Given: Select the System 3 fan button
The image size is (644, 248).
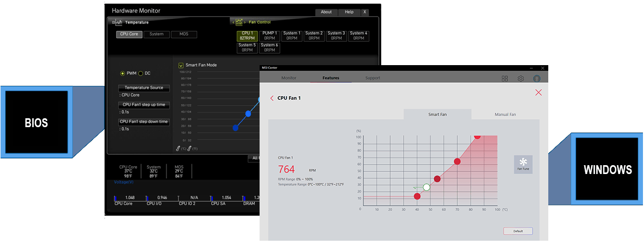Looking at the screenshot, I should click(x=336, y=35).
